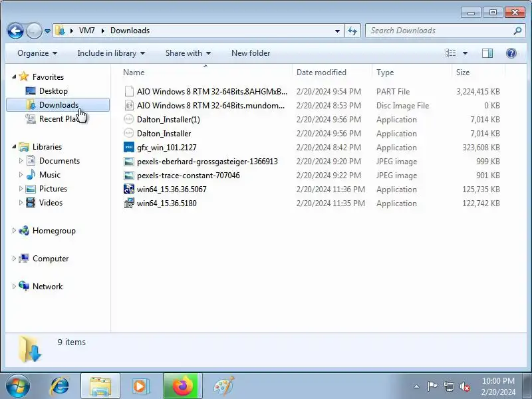Open Windows Media Player from taskbar
This screenshot has height=399, width=532.
pos(140,386)
